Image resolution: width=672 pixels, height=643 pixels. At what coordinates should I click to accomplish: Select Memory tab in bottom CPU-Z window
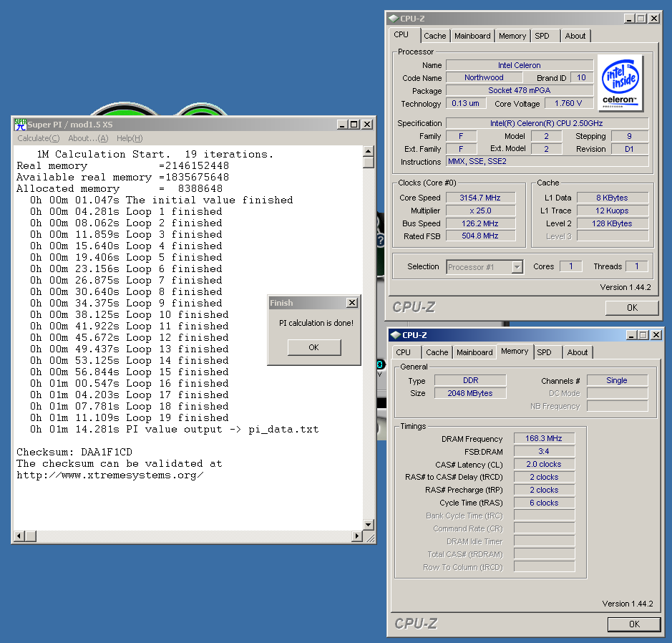tap(515, 351)
